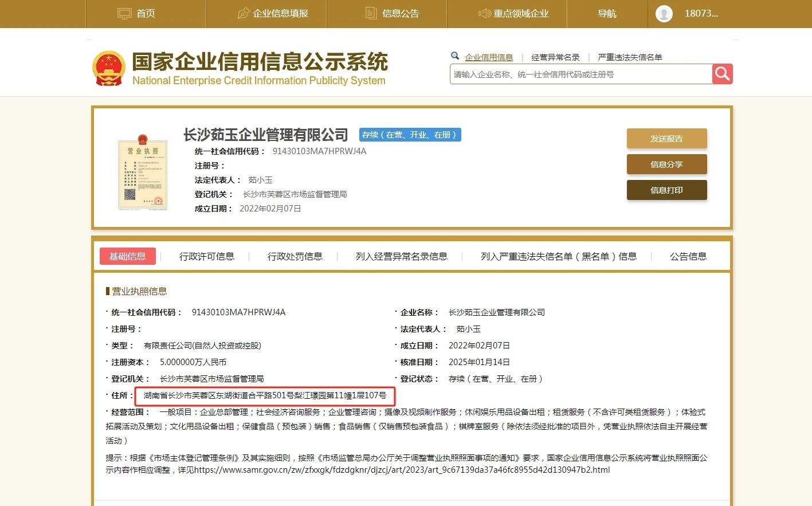Switch to the 基础信息 tab
This screenshot has width=812, height=506.
128,256
